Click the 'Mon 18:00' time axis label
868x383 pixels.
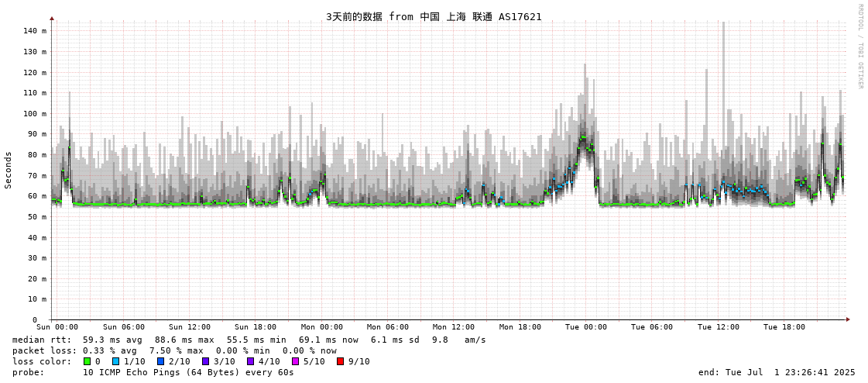coord(520,327)
